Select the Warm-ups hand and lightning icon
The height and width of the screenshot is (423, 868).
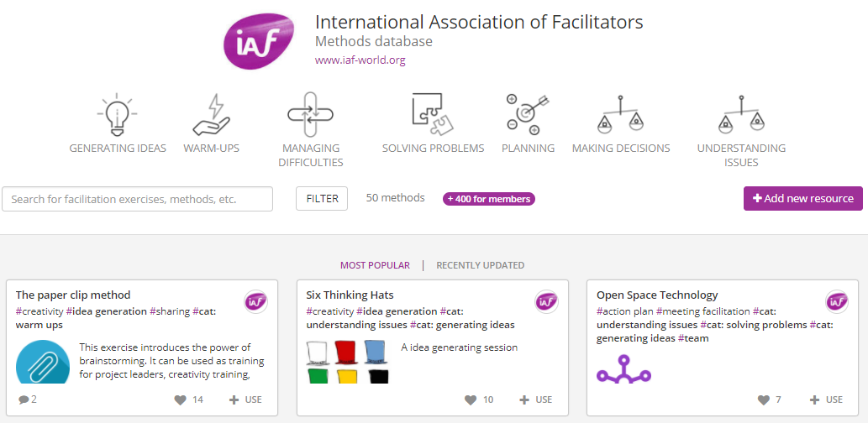point(211,115)
